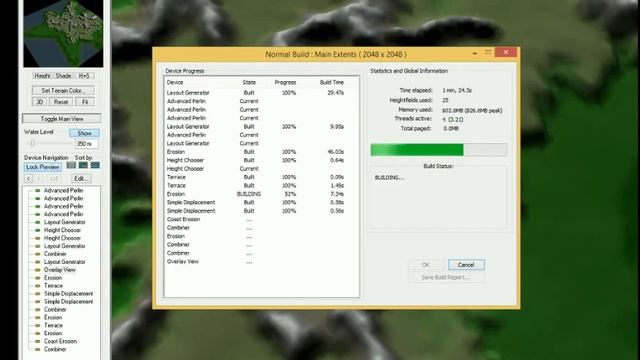Click the device icon beside Coast Erosion in tree

[x=38, y=341]
